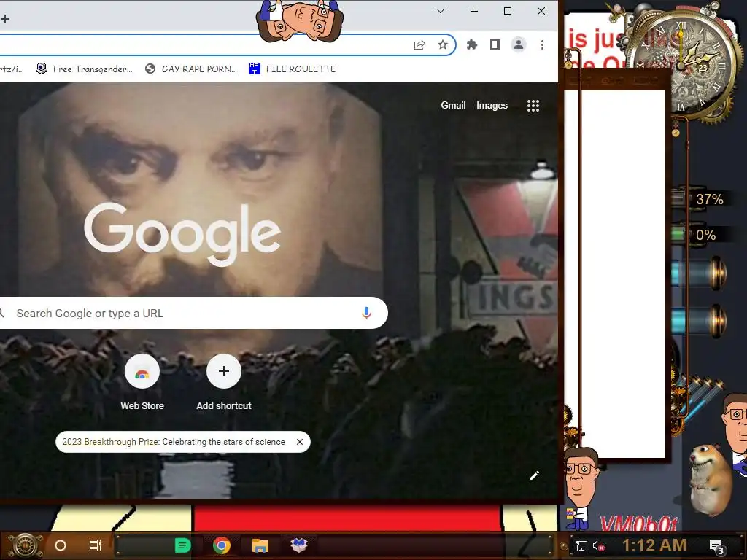Screen dimensions: 747x560
Task: Click the hamster desktop image
Action: (710, 480)
